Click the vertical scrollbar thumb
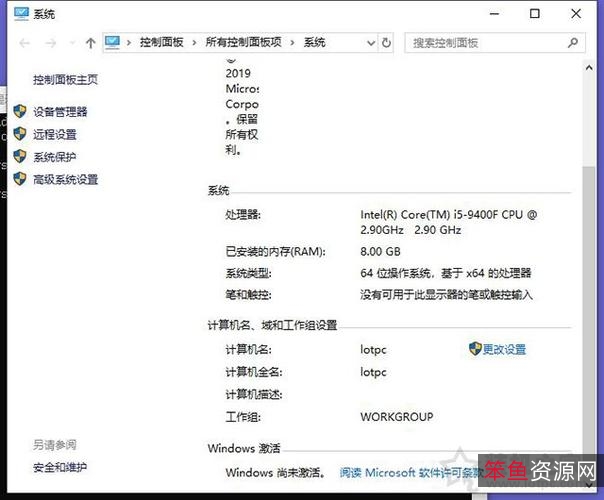Image resolution: width=604 pixels, height=500 pixels. [x=589, y=312]
